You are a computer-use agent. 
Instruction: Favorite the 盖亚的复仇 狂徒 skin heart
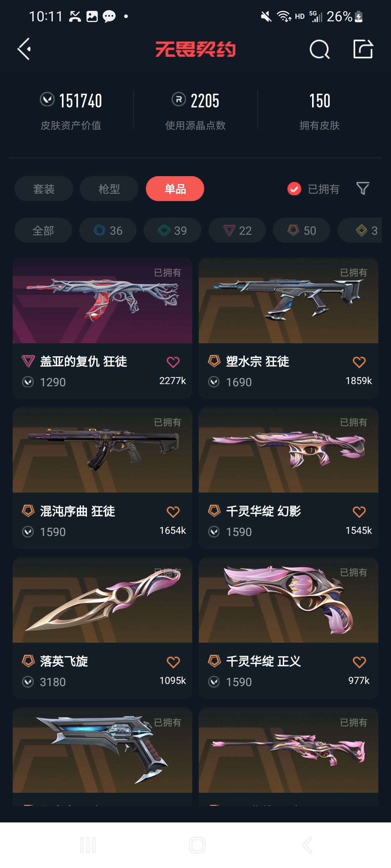click(x=173, y=362)
